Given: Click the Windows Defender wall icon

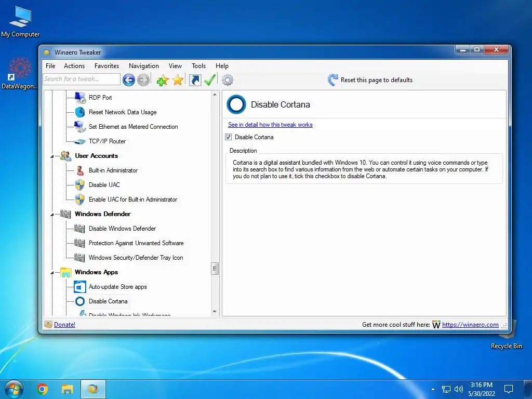Looking at the screenshot, I should click(65, 214).
